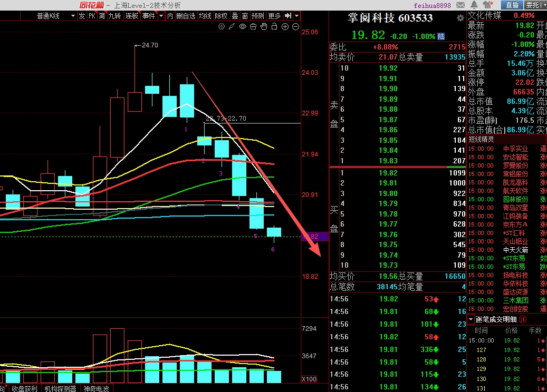Open the mail envelope icon

(x=460, y=5)
